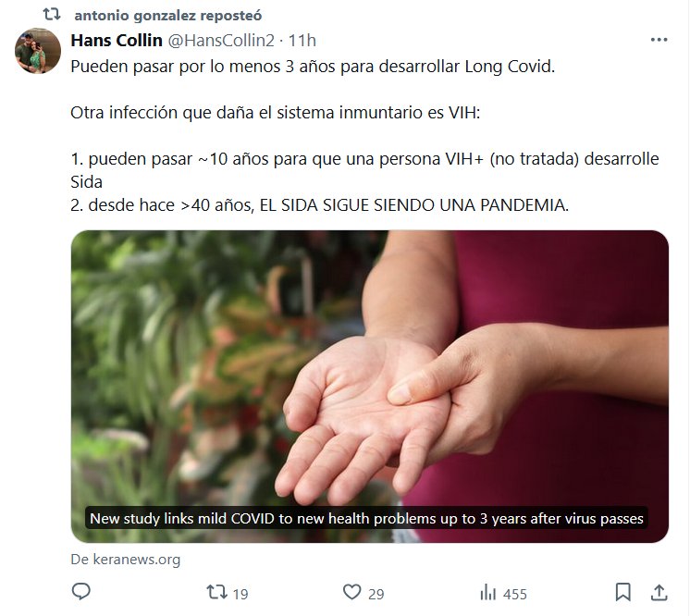
Task: Open the @HansCollin2 handle
Action: click(x=221, y=41)
